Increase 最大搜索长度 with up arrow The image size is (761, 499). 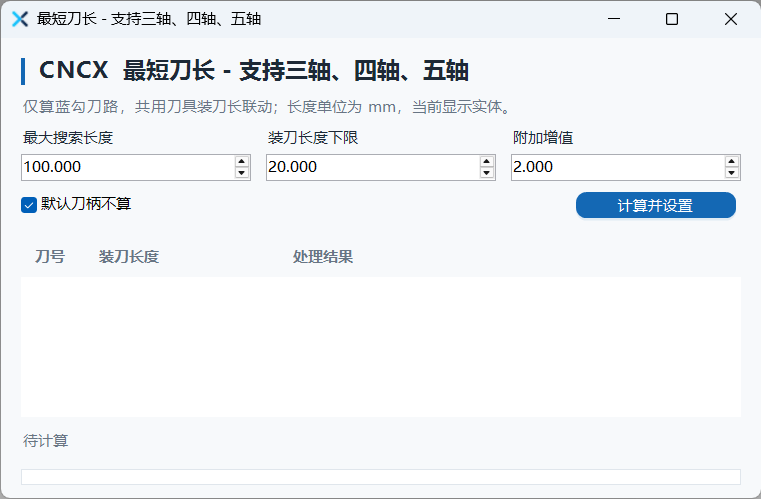tap(242, 161)
